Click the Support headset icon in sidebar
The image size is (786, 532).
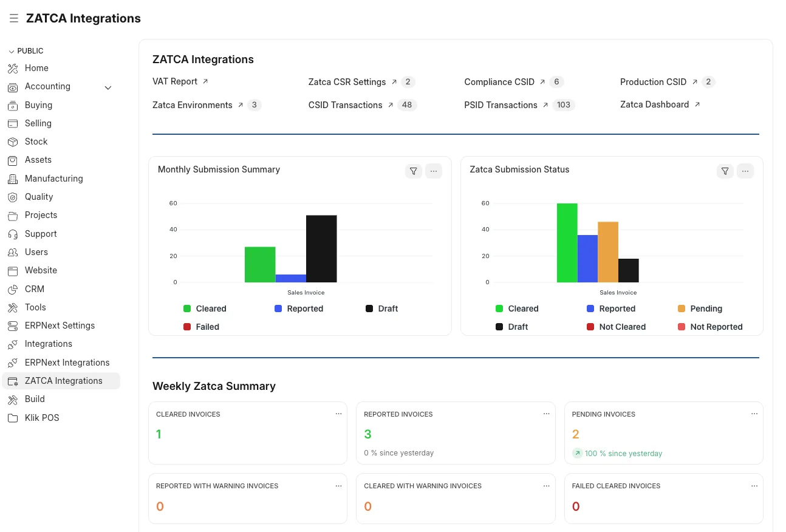coord(13,234)
